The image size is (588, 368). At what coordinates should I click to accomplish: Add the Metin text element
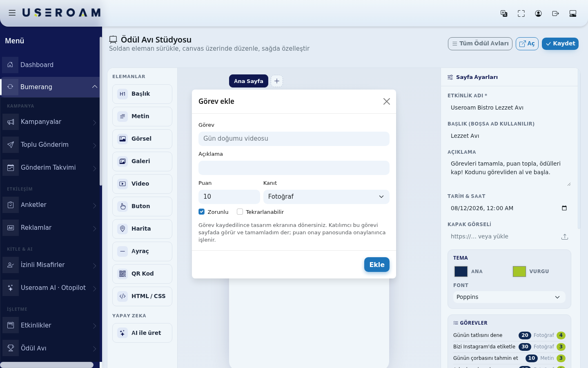point(142,117)
